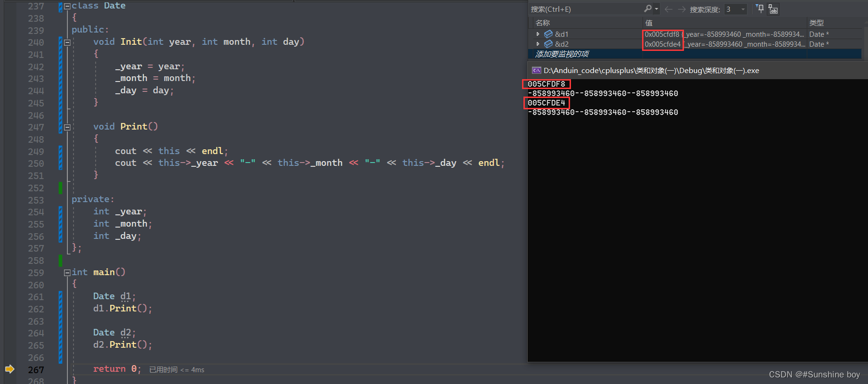
Task: Collapse the Print function at line 247
Action: 67,127
